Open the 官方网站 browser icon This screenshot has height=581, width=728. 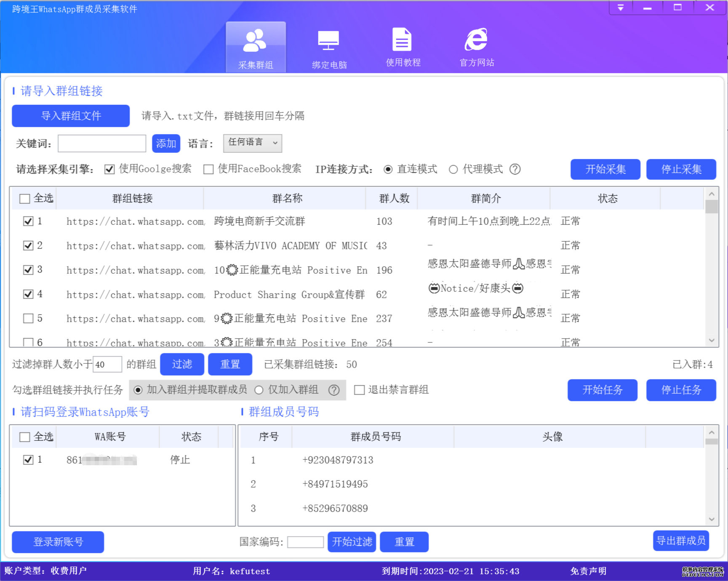pos(476,40)
